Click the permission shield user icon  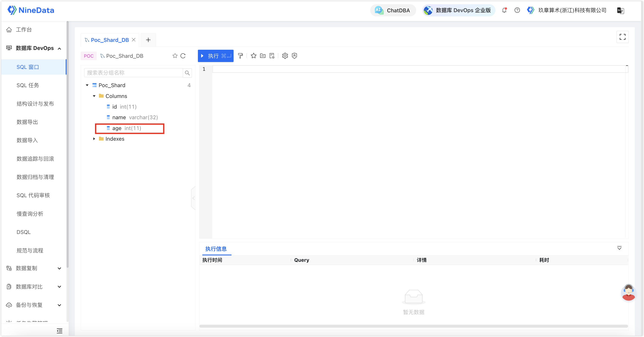coord(295,56)
